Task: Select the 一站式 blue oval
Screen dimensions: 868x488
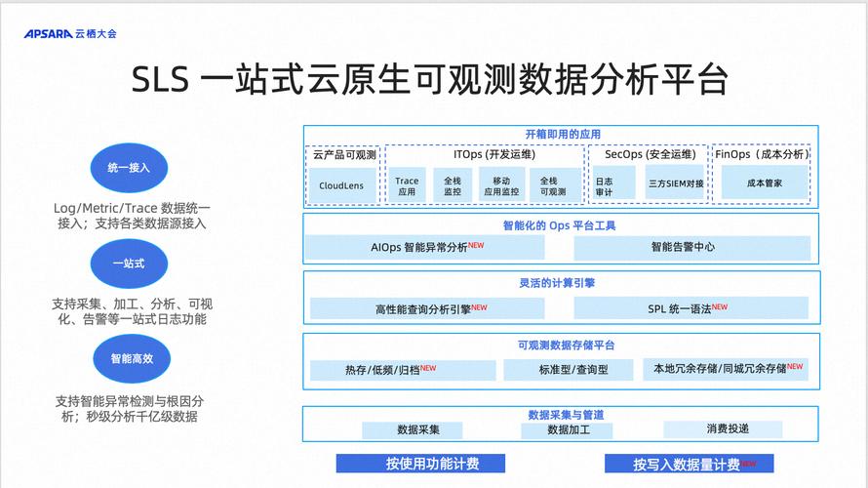Action: (129, 264)
